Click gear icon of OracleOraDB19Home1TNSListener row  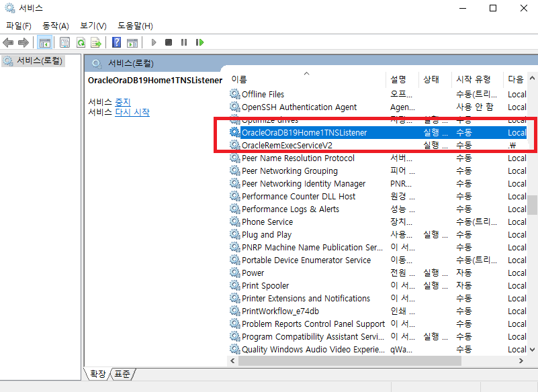tap(234, 132)
